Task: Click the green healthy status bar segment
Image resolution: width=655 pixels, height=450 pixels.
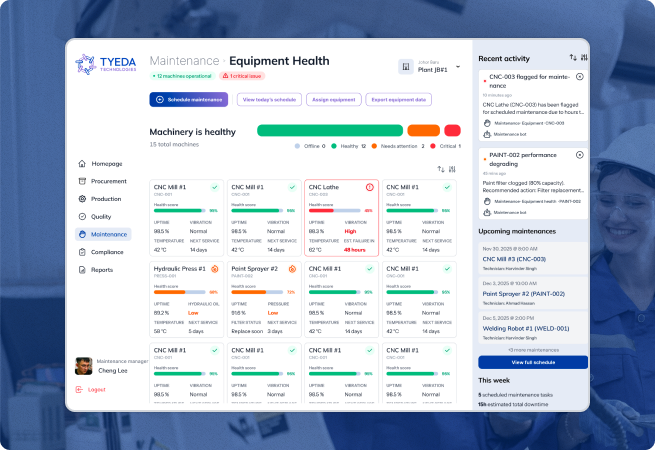Action: pyautogui.click(x=329, y=130)
